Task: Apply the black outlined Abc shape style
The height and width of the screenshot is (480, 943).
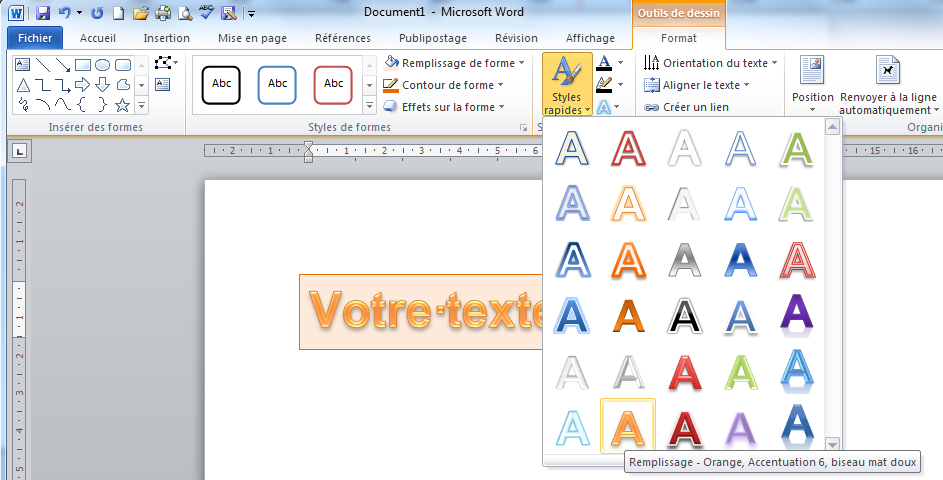Action: 221,85
